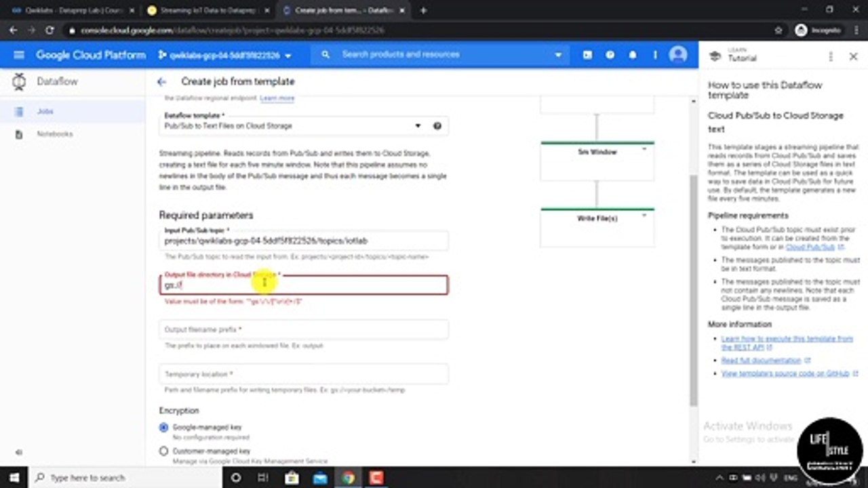Open Read full documentation link

(762, 361)
